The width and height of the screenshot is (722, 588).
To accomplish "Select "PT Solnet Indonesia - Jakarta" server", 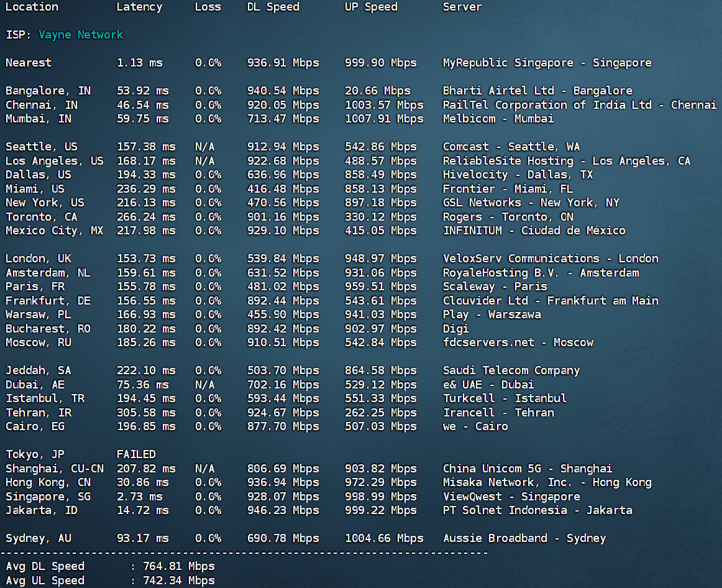I will 537,511.
